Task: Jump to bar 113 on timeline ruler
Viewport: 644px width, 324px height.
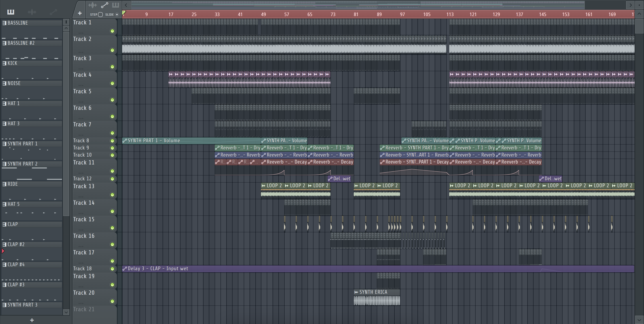Action: (x=450, y=15)
